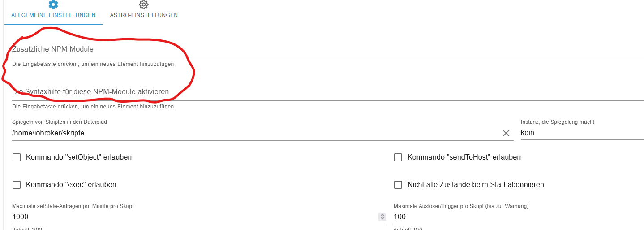Image resolution: width=644 pixels, height=230 pixels.
Task: Click the Syntaxhilfe NPM-Module input field
Action: point(313,92)
